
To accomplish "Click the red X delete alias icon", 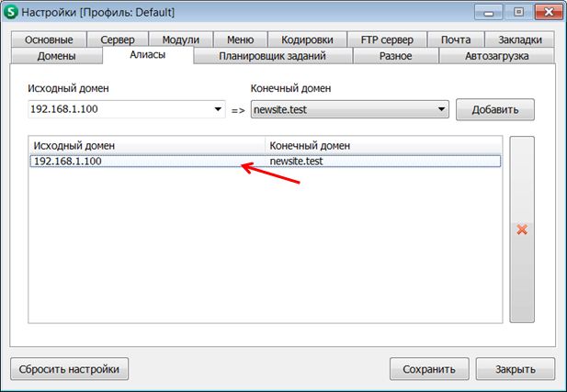I will point(521,230).
